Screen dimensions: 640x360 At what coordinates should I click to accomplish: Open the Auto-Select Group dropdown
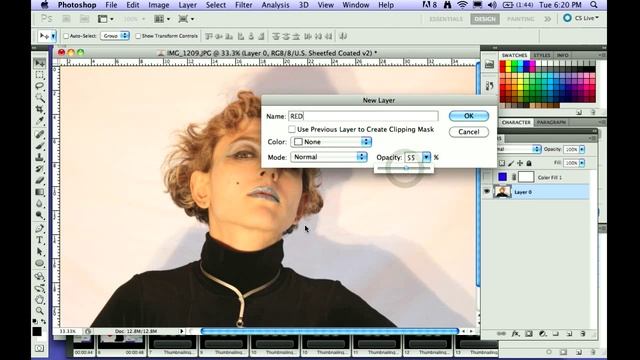coord(115,36)
